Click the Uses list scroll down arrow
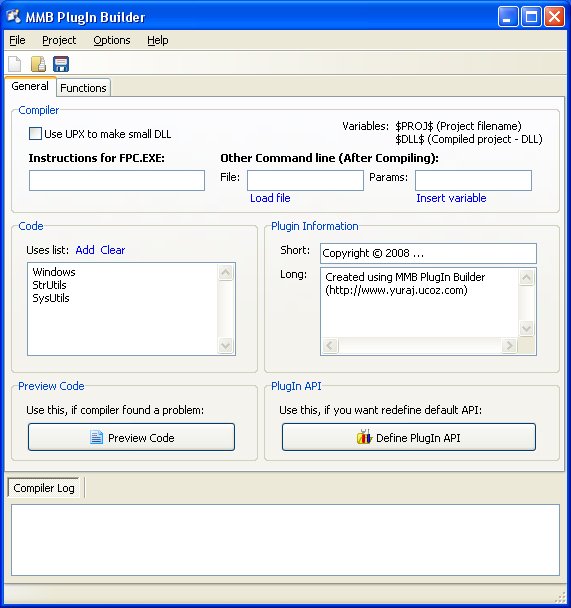This screenshot has height=608, width=571. click(x=226, y=345)
